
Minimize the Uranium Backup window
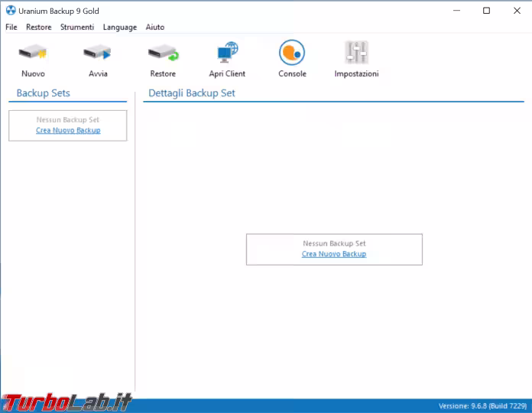(x=456, y=11)
